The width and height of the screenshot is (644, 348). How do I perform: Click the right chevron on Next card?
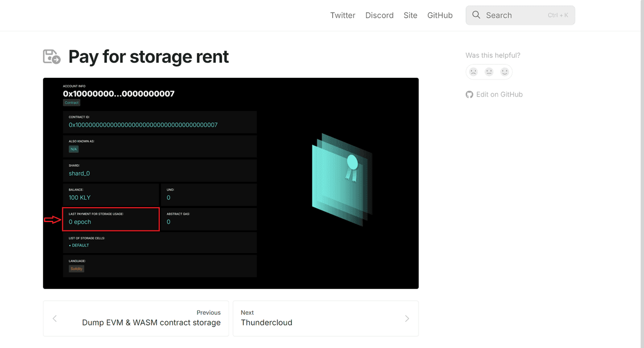click(x=407, y=319)
